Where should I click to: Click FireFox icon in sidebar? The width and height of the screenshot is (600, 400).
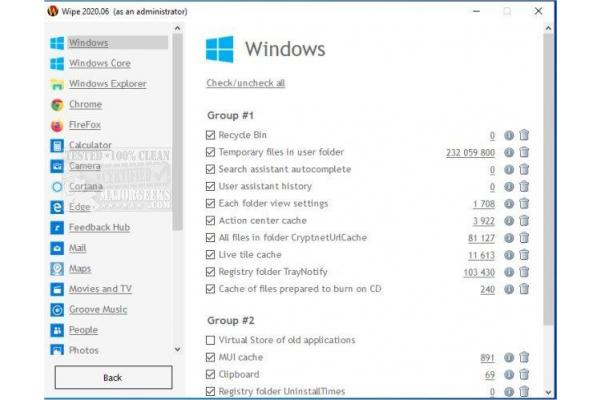click(x=57, y=125)
